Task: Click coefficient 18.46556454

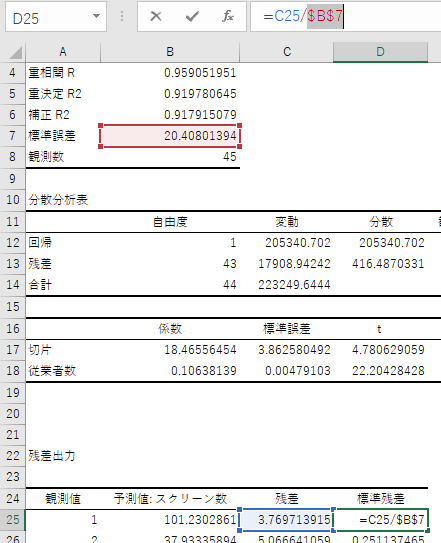Action: point(200,350)
